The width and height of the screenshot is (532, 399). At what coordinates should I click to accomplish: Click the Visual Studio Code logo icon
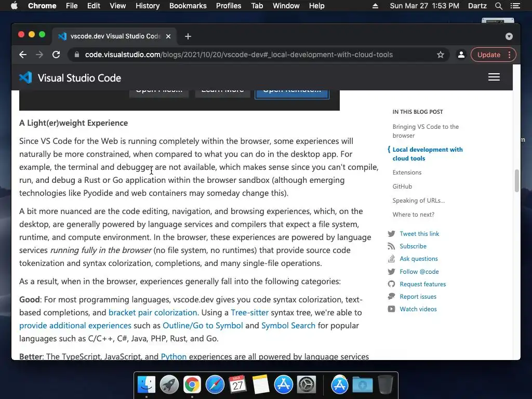(25, 78)
